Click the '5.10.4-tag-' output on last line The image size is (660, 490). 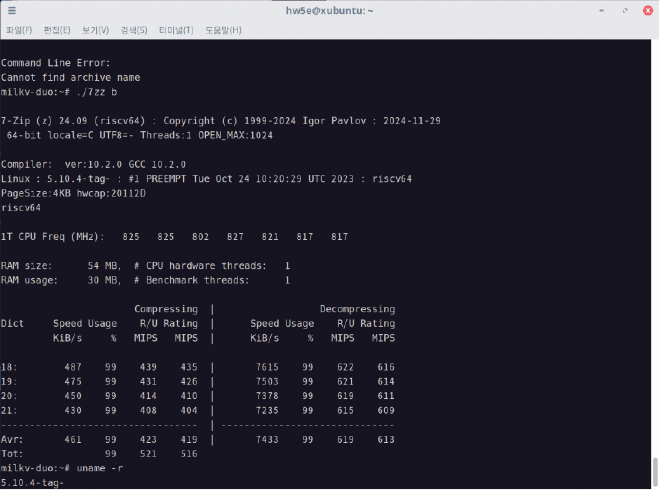coord(32,482)
